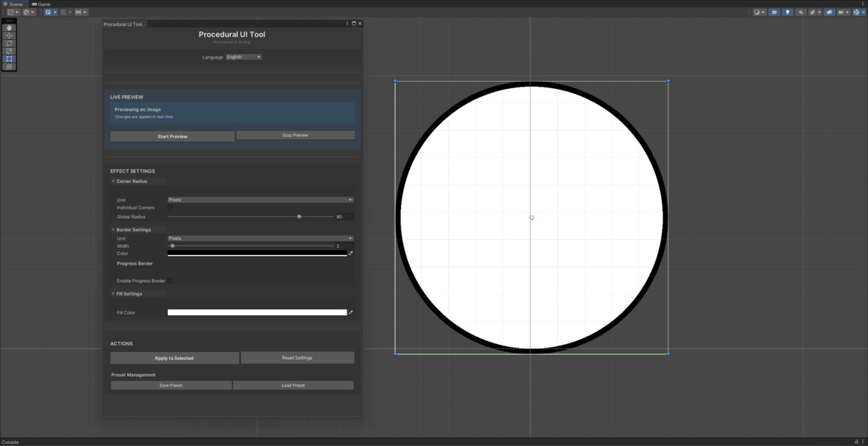The image size is (868, 446).
Task: Open the Corner Radius Unit dropdown
Action: pos(260,200)
